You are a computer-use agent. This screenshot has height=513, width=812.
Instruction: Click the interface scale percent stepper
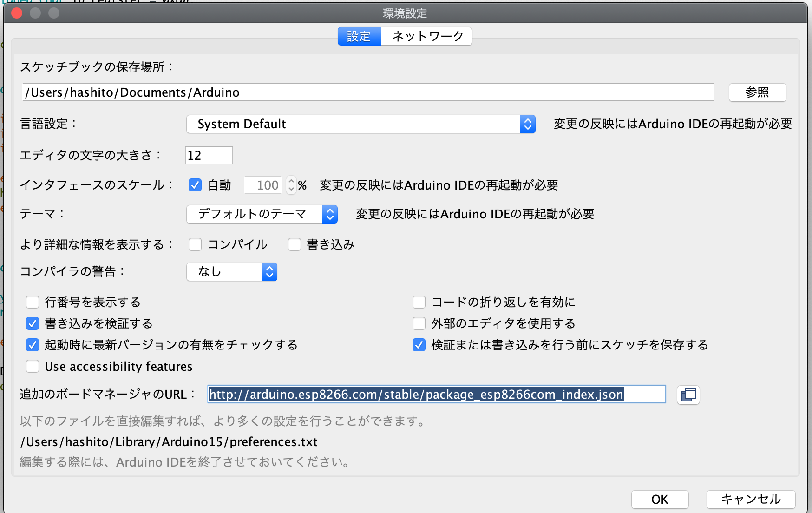click(291, 185)
